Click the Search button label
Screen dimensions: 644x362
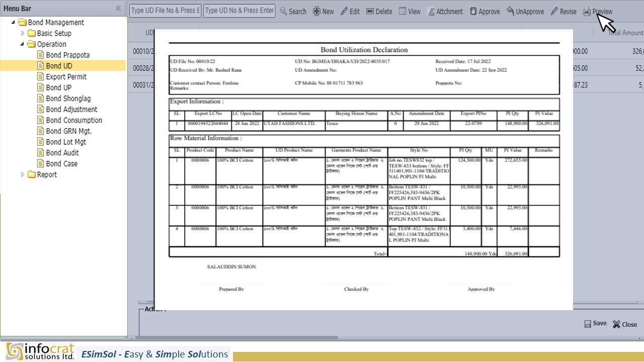tap(297, 11)
